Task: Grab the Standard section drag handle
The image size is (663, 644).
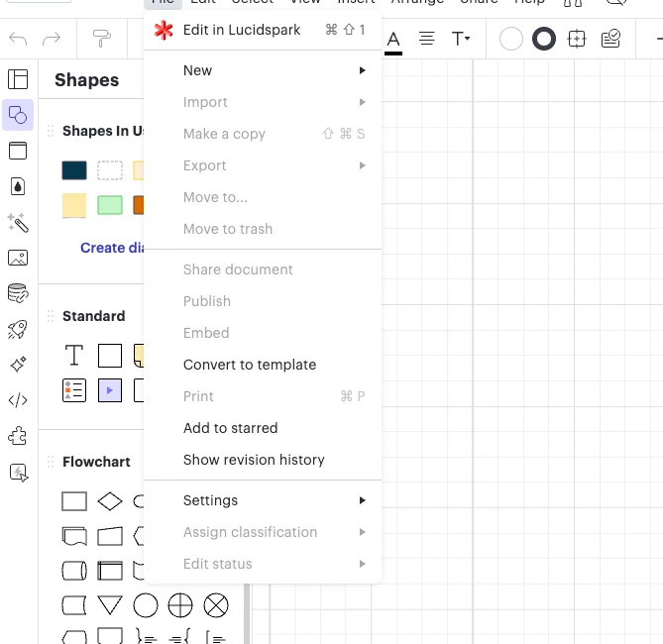Action: click(x=51, y=316)
